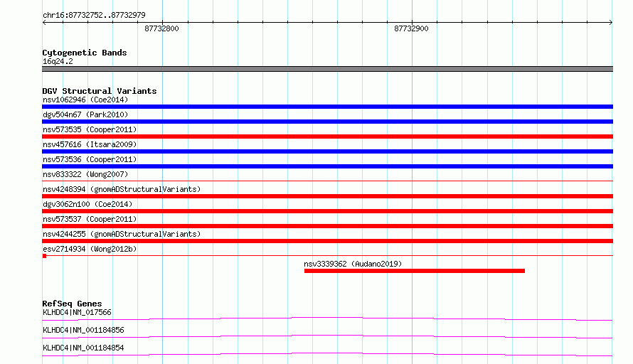This screenshot has width=633, height=364.
Task: Click the Cytogenetic Bands track title
Action: click(x=85, y=53)
